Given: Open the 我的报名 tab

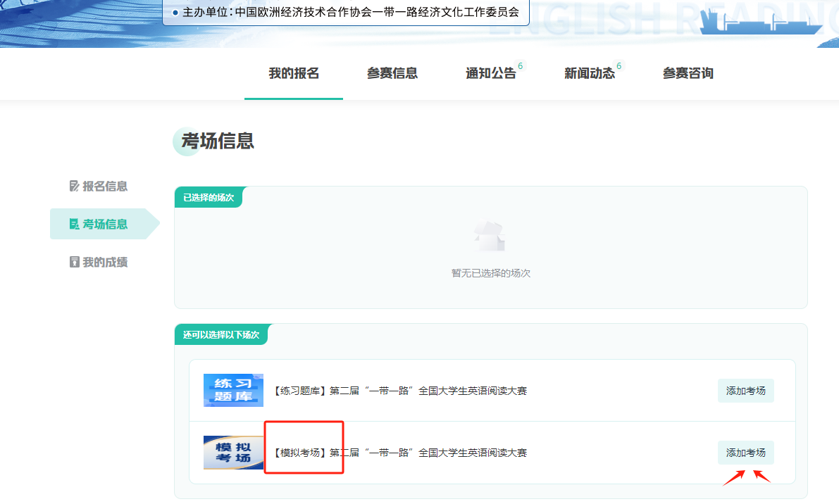Looking at the screenshot, I should (294, 73).
